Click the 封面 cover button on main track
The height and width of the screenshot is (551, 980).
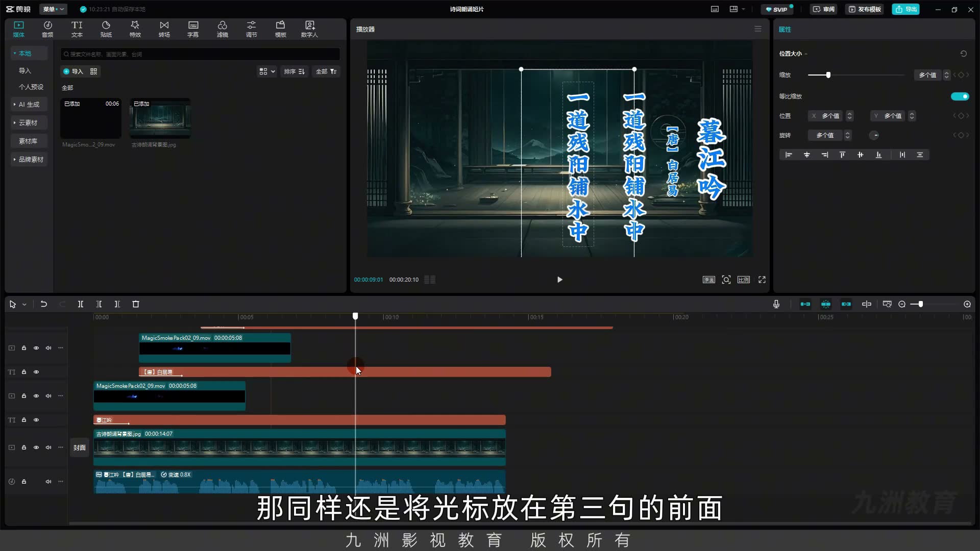(79, 447)
